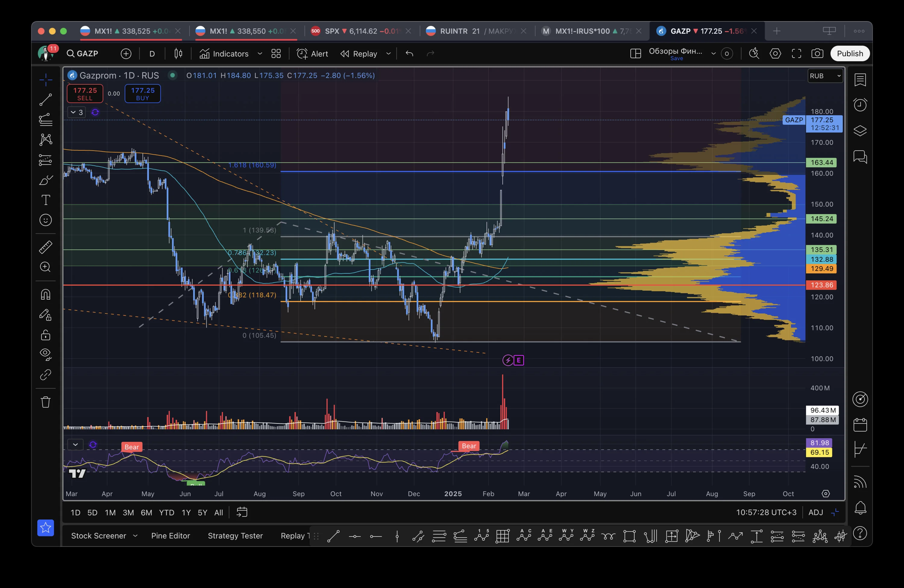Toggle fullscreen mode for the chart
Viewport: 904px width, 588px height.
pyautogui.click(x=796, y=54)
